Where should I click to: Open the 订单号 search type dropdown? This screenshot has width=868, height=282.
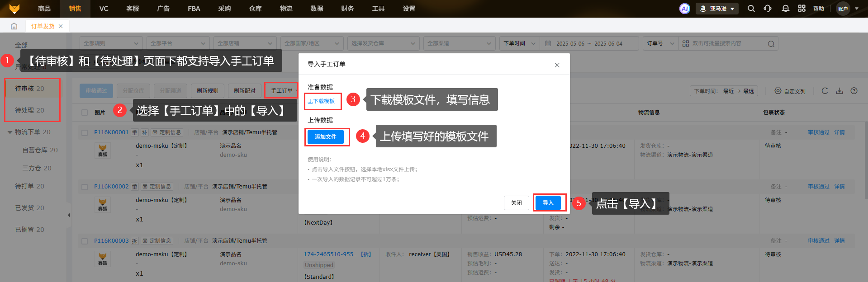point(661,43)
